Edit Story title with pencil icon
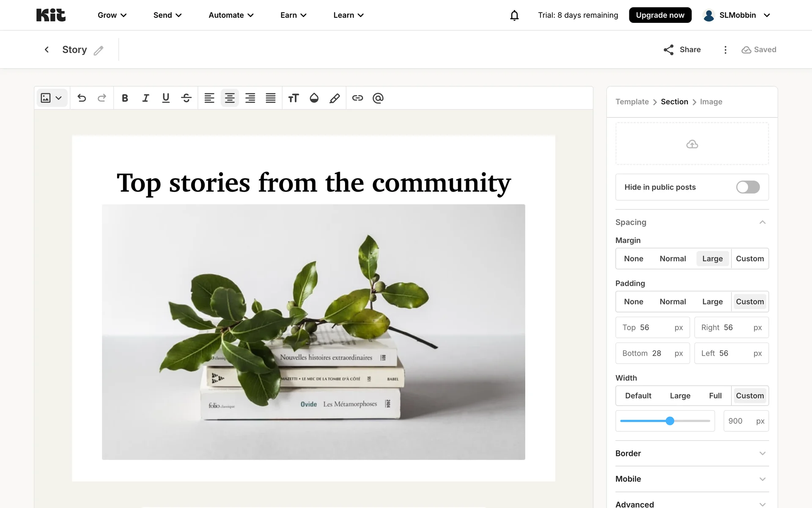The height and width of the screenshot is (508, 812). [x=99, y=51]
